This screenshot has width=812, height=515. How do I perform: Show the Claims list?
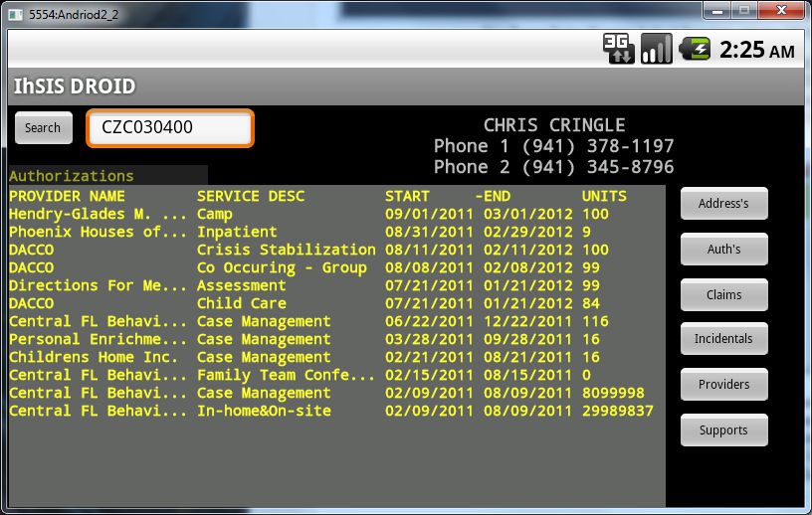pyautogui.click(x=724, y=294)
